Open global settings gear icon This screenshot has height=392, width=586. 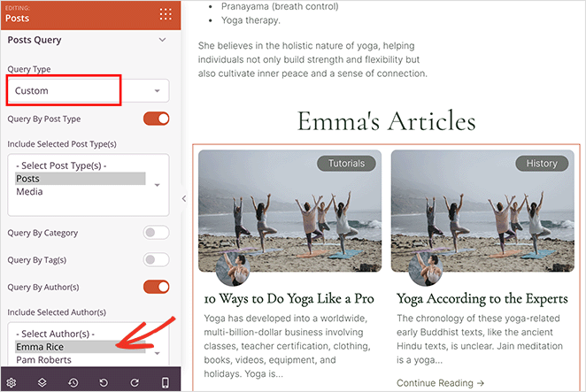tap(12, 382)
